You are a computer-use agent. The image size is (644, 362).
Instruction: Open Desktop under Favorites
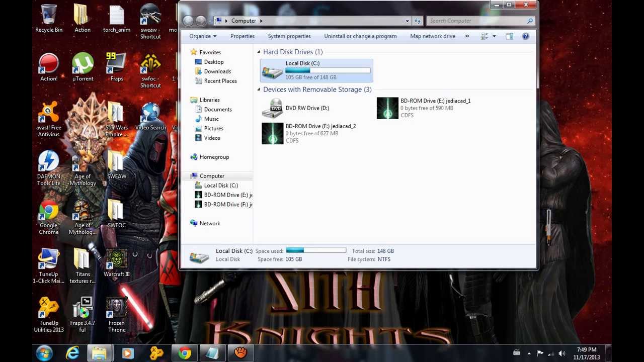[209, 62]
